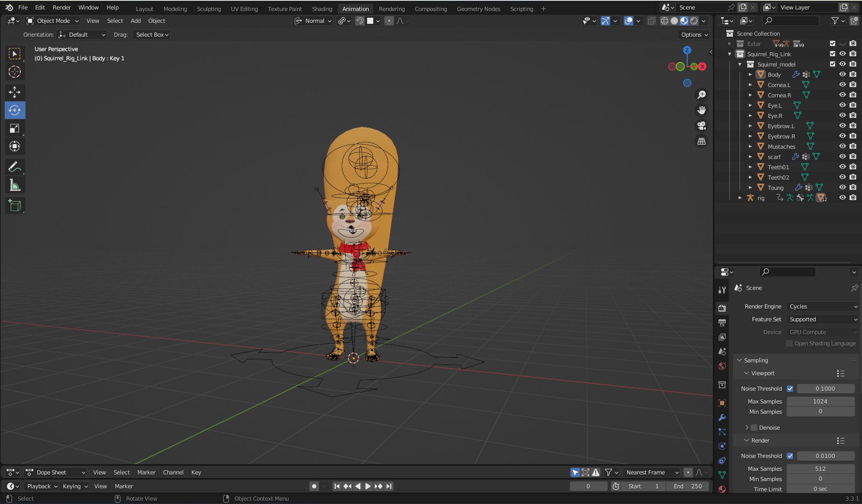Open Output properties tab icon
The image size is (862, 504).
(x=722, y=322)
